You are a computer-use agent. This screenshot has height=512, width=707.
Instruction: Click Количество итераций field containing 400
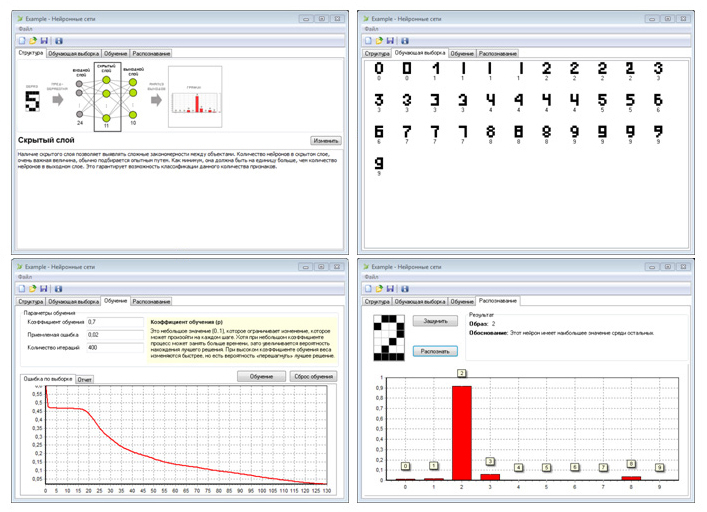click(x=115, y=347)
